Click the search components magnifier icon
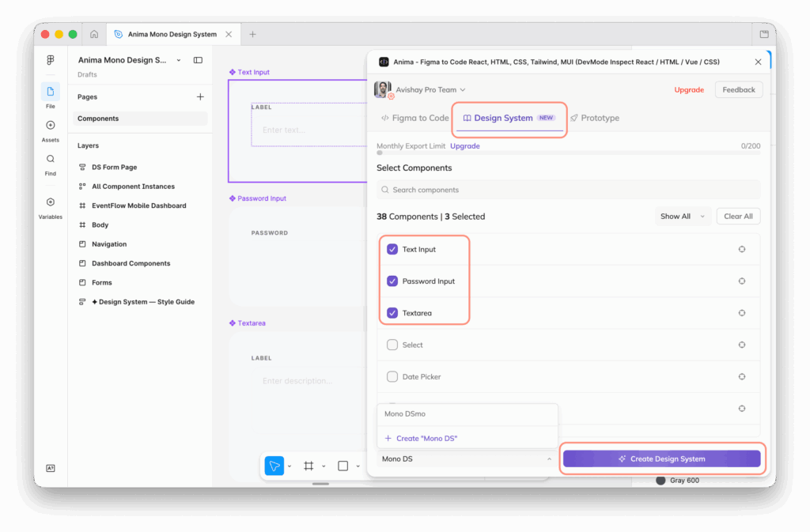810x532 pixels. [x=384, y=190]
